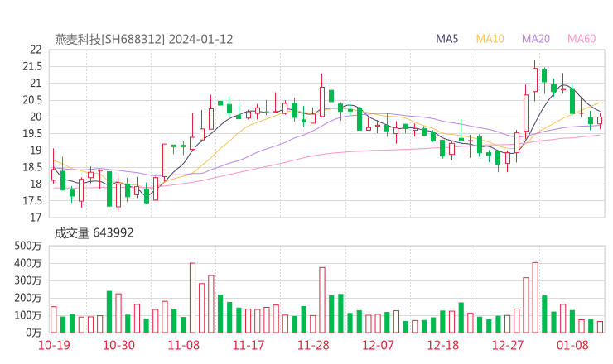Click the 200万 volume axis label
The width and height of the screenshot is (613, 364).
28,298
